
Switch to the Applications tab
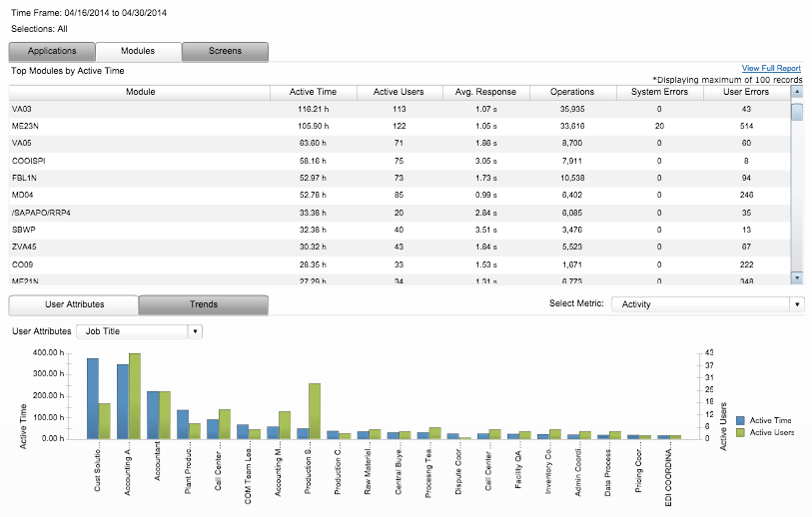pyautogui.click(x=52, y=51)
